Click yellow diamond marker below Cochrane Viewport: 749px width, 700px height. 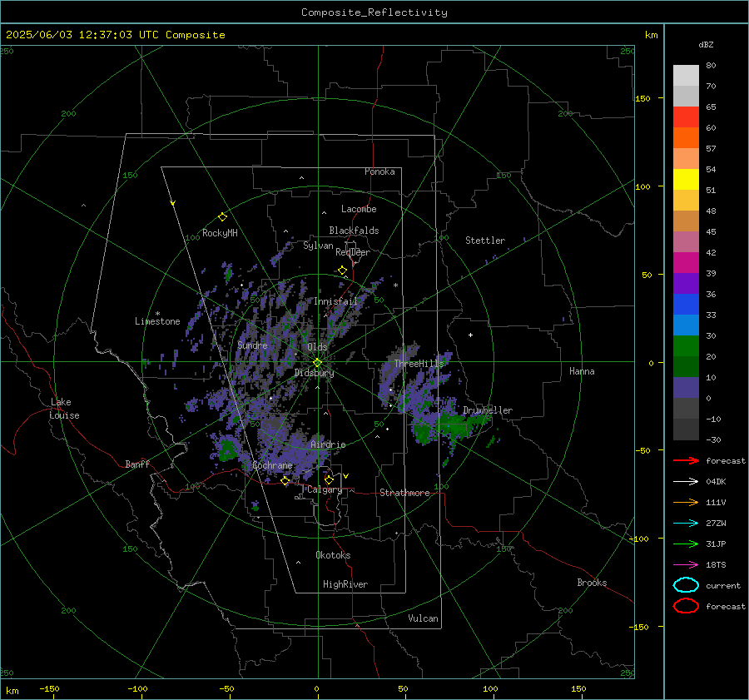285,481
